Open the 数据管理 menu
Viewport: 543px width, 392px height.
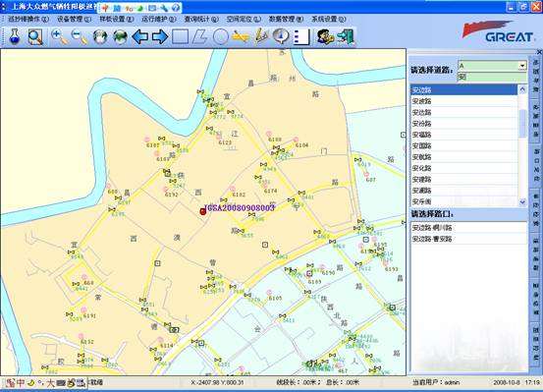pyautogui.click(x=286, y=19)
